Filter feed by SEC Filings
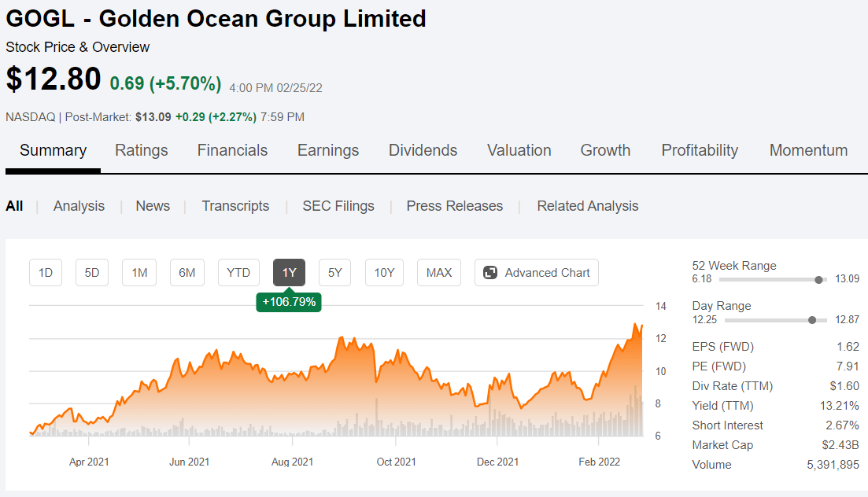Image resolution: width=868 pixels, height=497 pixels. 338,206
